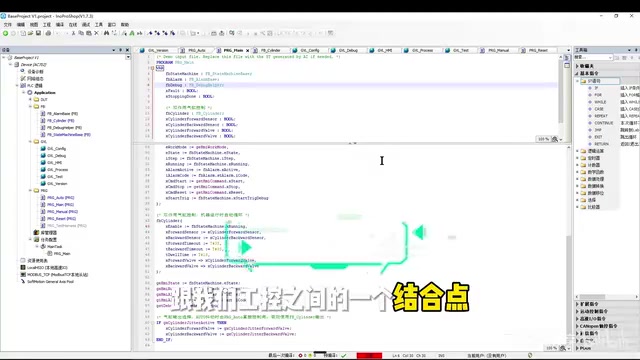This screenshot has width=640, height=360.
Task: Click the toolbox horizontal scrollbar
Action: [593, 297]
